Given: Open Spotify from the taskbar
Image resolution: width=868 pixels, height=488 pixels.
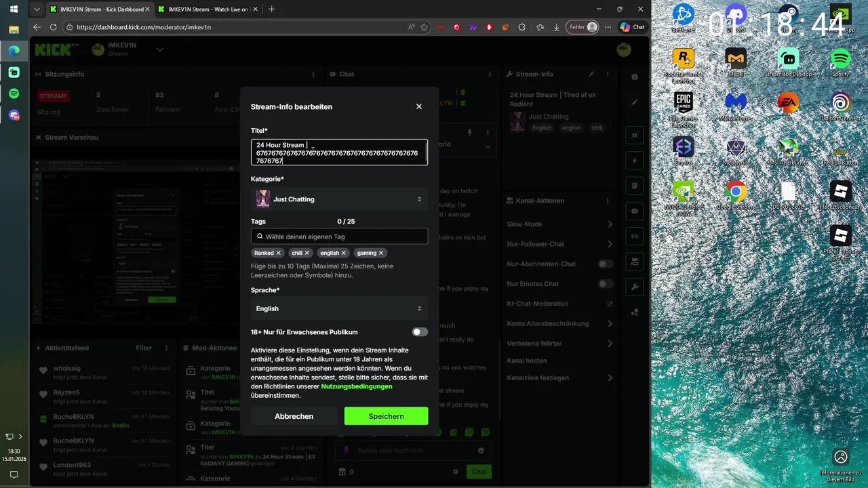Looking at the screenshot, I should (14, 94).
